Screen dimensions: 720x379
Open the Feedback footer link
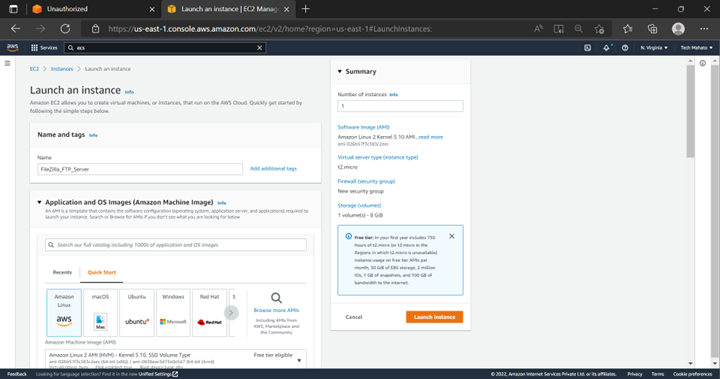[x=17, y=374]
